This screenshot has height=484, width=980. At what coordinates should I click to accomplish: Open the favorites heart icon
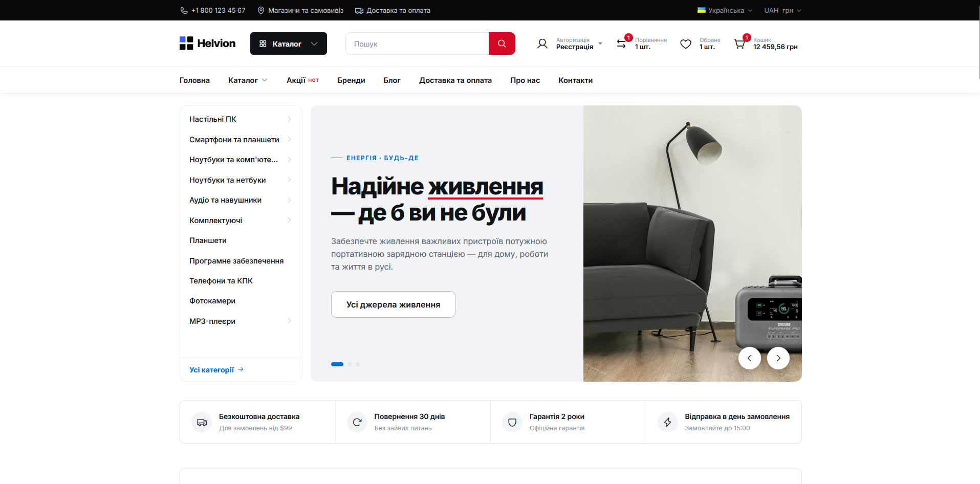pos(686,44)
